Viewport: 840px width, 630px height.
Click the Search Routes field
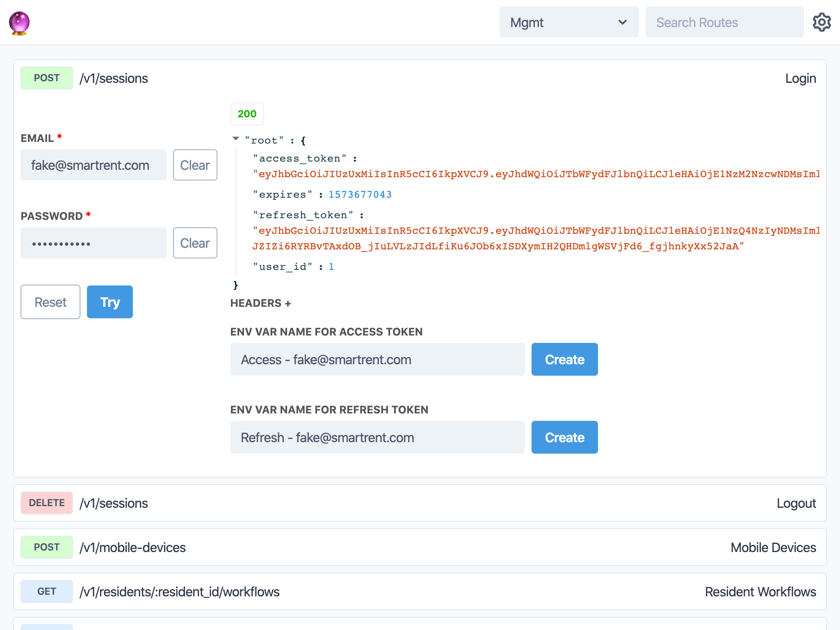coord(724,23)
